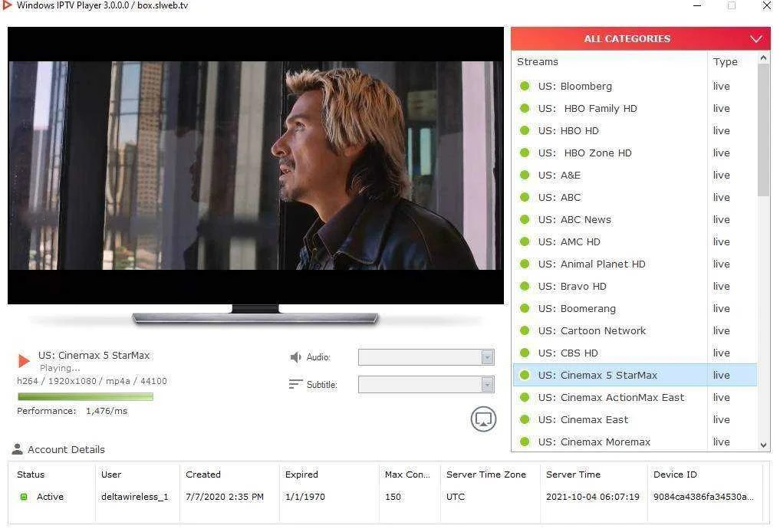Click green dot beside US: HBO Family HD

525,108
